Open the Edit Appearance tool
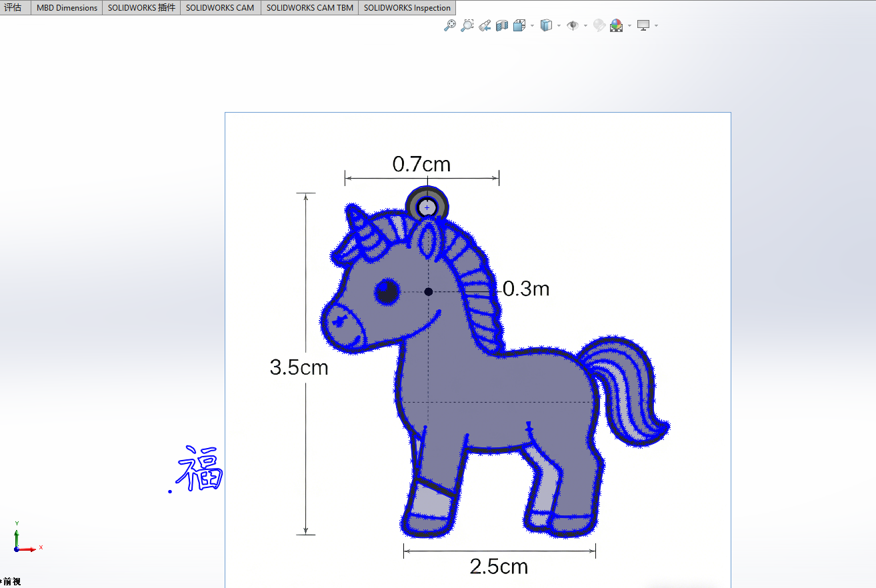 599,25
